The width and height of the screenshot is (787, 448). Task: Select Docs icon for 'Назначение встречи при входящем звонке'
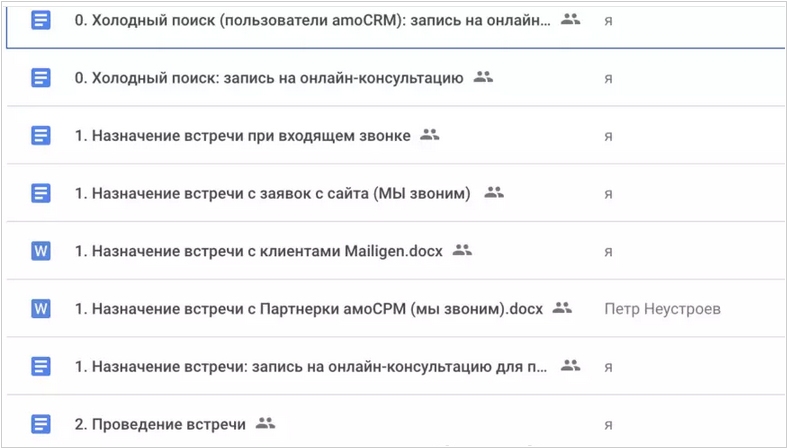[41, 136]
